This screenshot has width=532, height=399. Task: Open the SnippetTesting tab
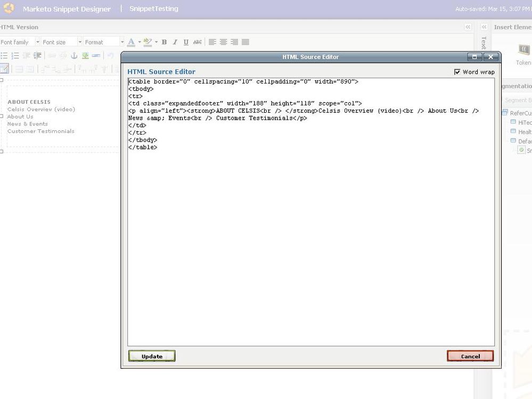[154, 9]
